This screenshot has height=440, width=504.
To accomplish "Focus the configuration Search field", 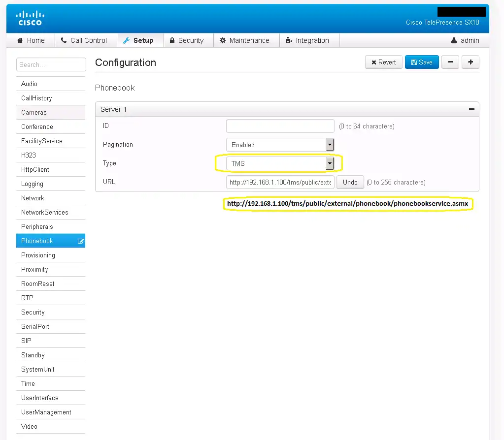I will pyautogui.click(x=51, y=64).
